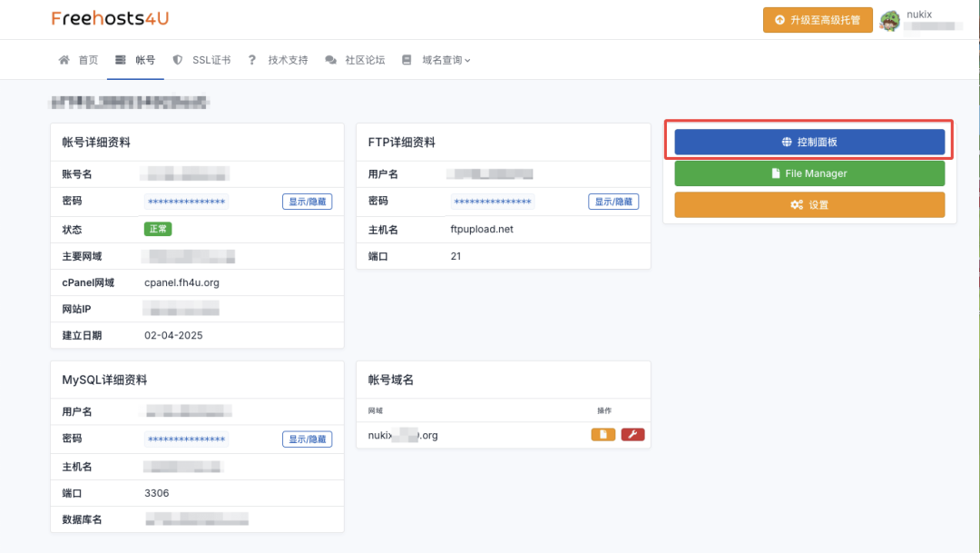This screenshot has width=980, height=553.
Task: Click the green 正常 status badge
Action: click(158, 229)
